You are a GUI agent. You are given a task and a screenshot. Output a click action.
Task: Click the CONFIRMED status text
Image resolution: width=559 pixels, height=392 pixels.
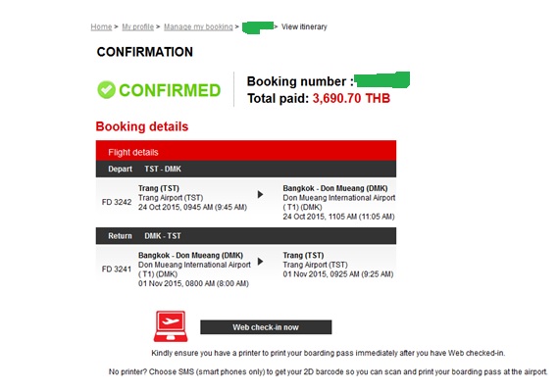pos(170,90)
